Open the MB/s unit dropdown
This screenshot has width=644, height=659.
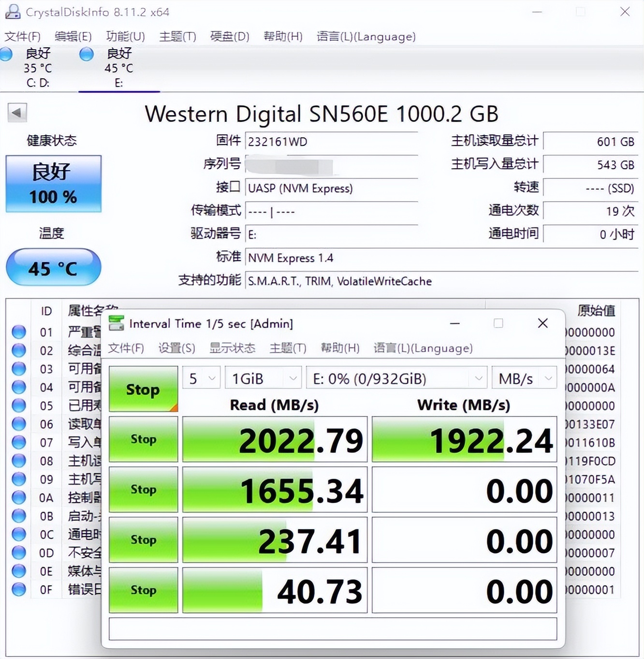pyautogui.click(x=524, y=378)
